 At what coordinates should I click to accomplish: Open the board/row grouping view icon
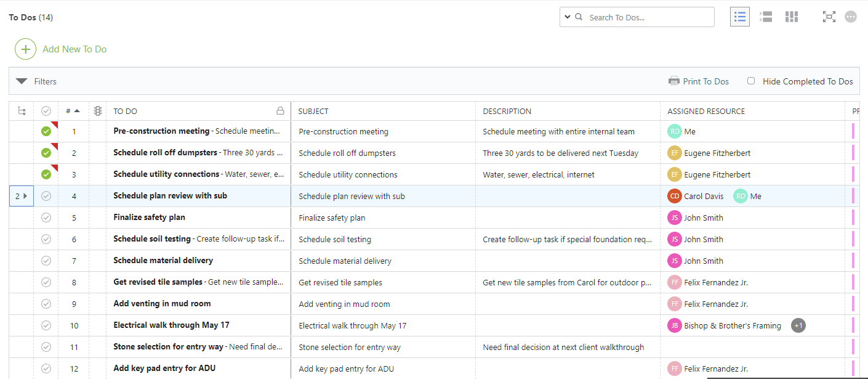pos(765,17)
